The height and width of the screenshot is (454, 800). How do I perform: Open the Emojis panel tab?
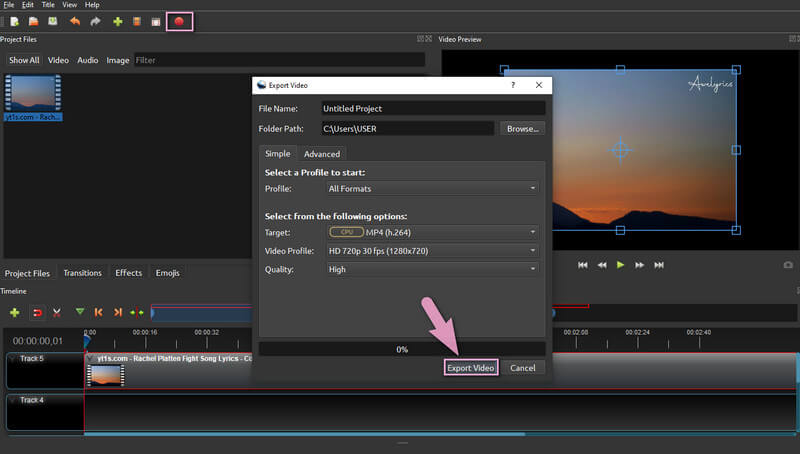click(167, 273)
